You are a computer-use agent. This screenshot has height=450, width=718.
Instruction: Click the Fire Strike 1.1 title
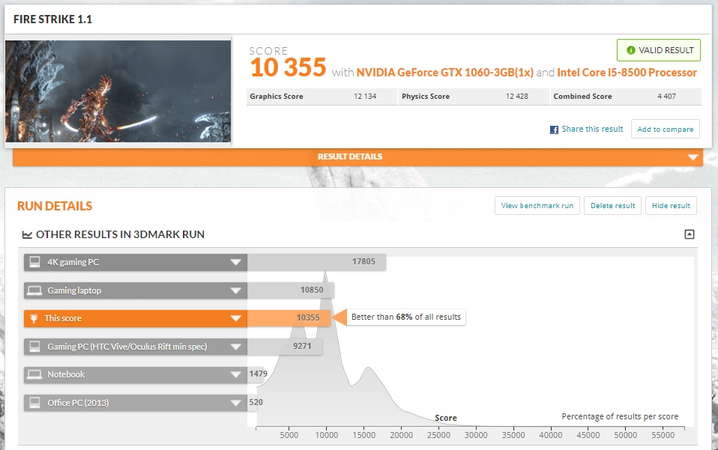tap(53, 19)
